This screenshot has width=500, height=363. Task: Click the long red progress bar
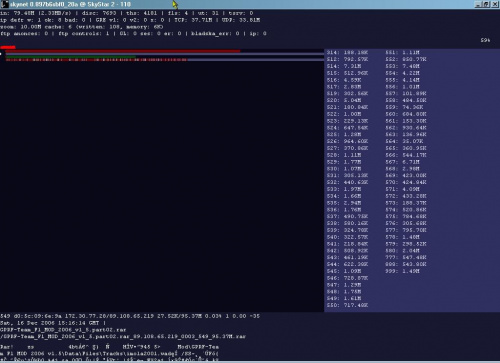tap(123, 51)
